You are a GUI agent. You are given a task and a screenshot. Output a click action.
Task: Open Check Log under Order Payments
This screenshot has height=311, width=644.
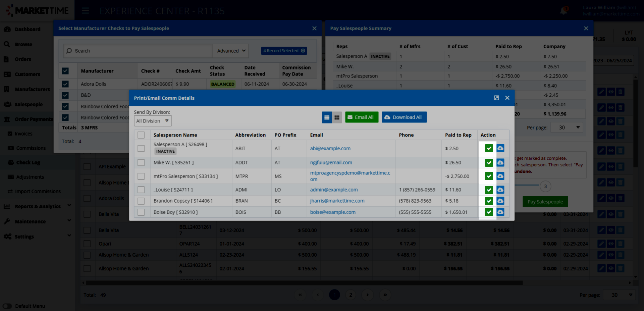(x=28, y=162)
